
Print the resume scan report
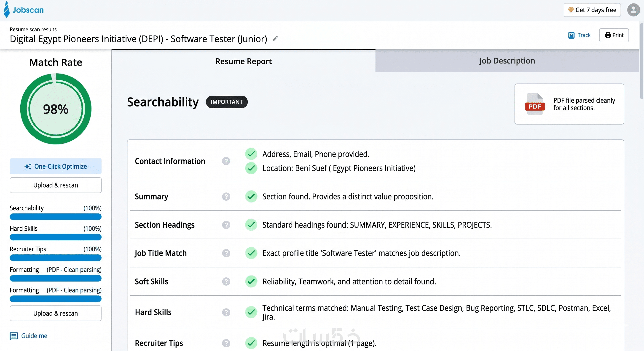pos(614,35)
